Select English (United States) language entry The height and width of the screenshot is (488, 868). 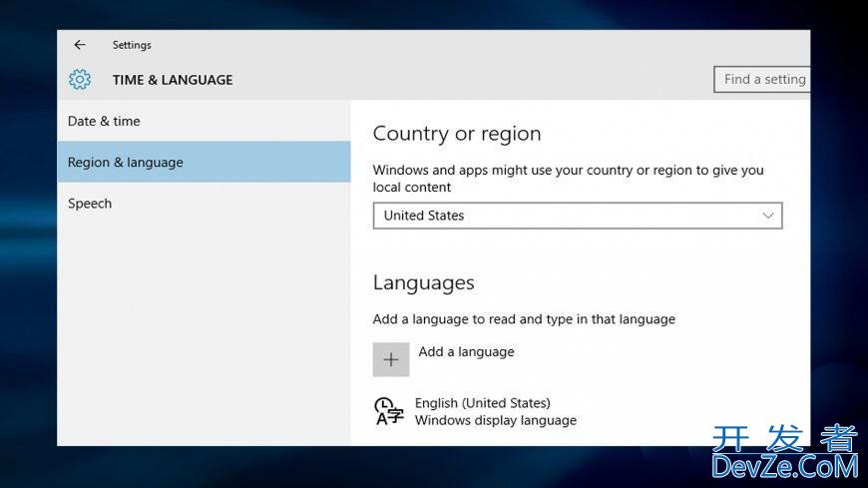(483, 403)
